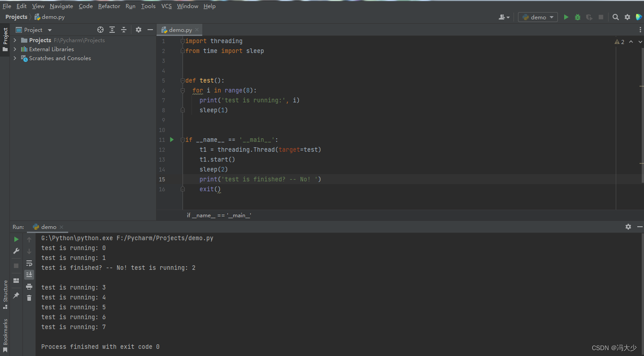Fold the import block on line 1
Image resolution: width=644 pixels, height=356 pixels.
[183, 41]
